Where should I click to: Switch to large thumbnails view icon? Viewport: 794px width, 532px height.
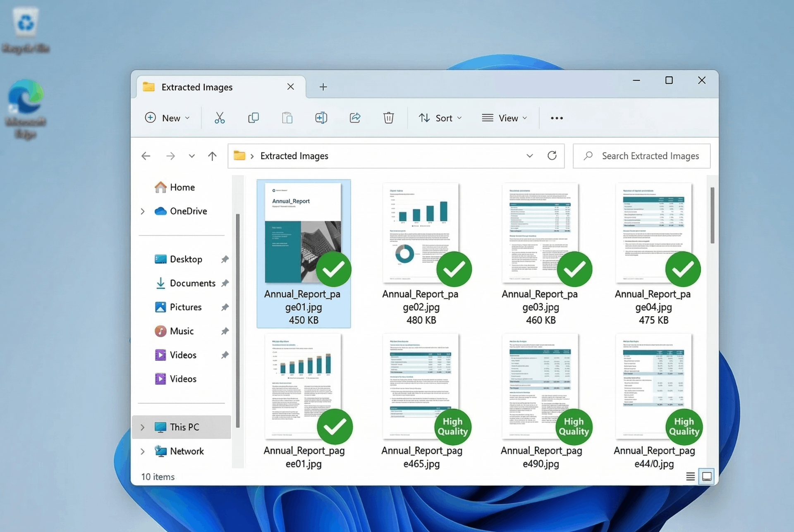click(x=706, y=476)
